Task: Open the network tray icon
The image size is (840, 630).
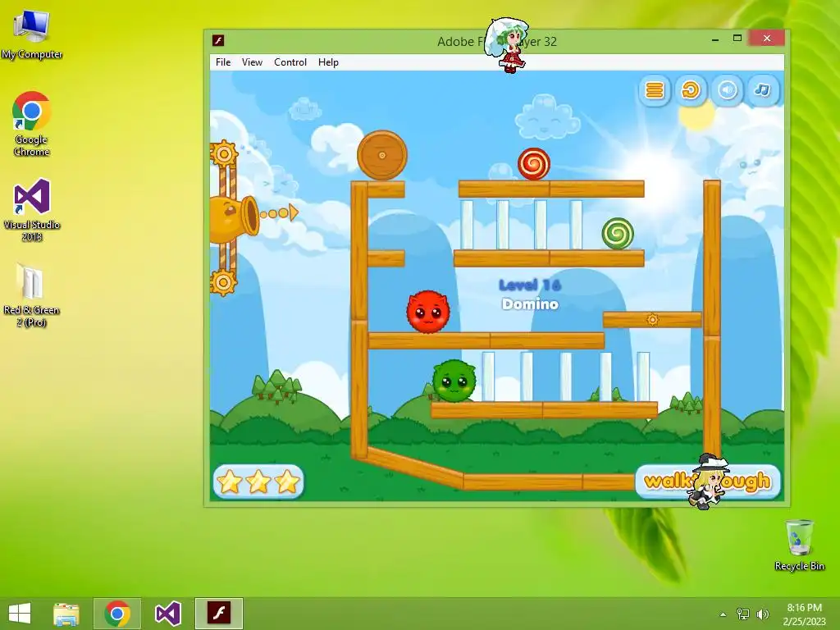Action: click(743, 614)
